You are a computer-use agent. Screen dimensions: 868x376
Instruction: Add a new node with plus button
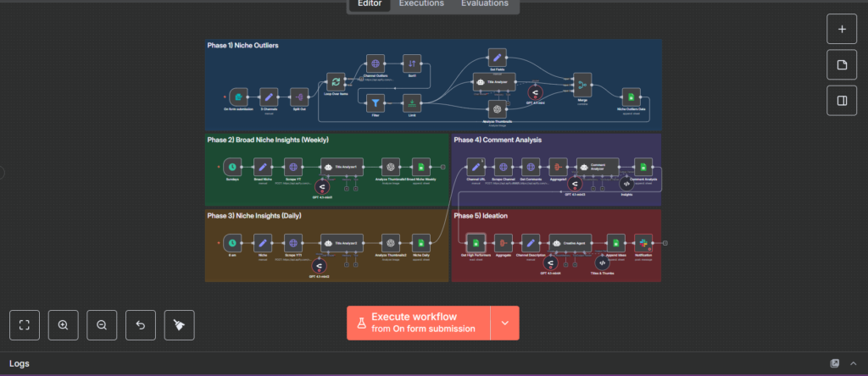pyautogui.click(x=842, y=30)
